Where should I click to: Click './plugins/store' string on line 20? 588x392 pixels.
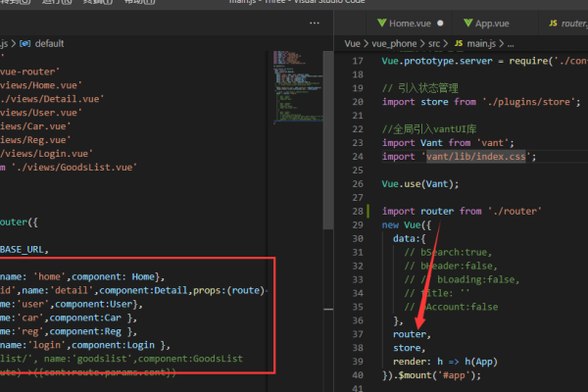coord(529,102)
